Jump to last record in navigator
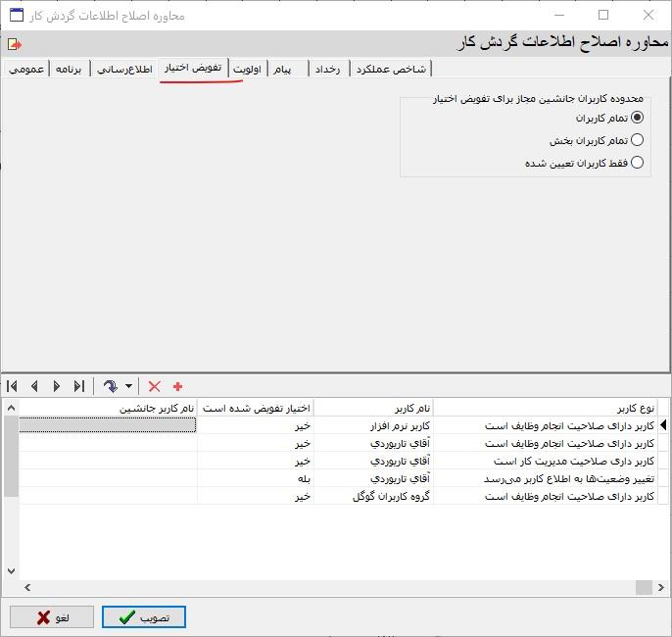The width and height of the screenshot is (672, 637). pyautogui.click(x=78, y=386)
